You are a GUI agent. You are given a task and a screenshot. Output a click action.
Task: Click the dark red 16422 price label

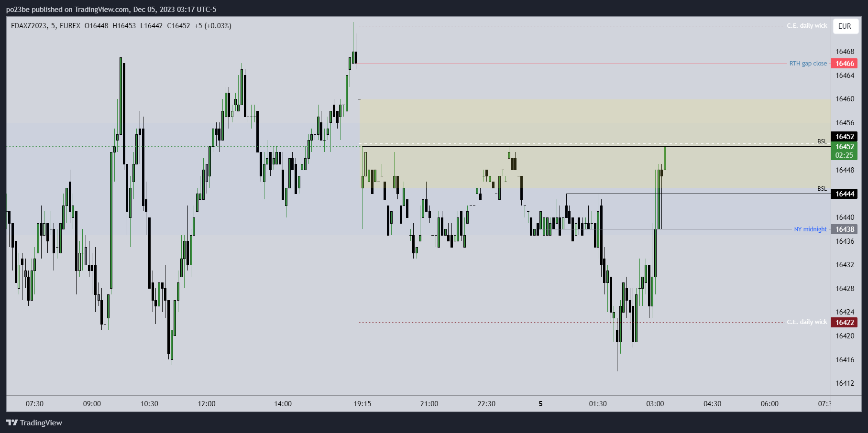click(x=845, y=323)
